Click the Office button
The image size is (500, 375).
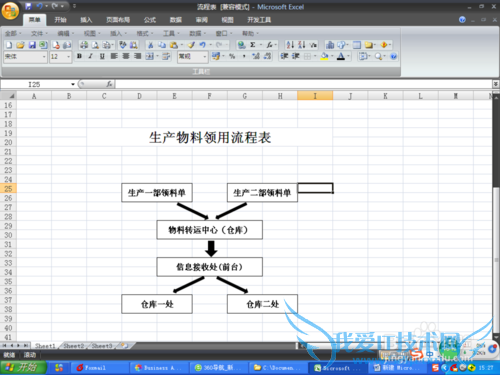10,11
